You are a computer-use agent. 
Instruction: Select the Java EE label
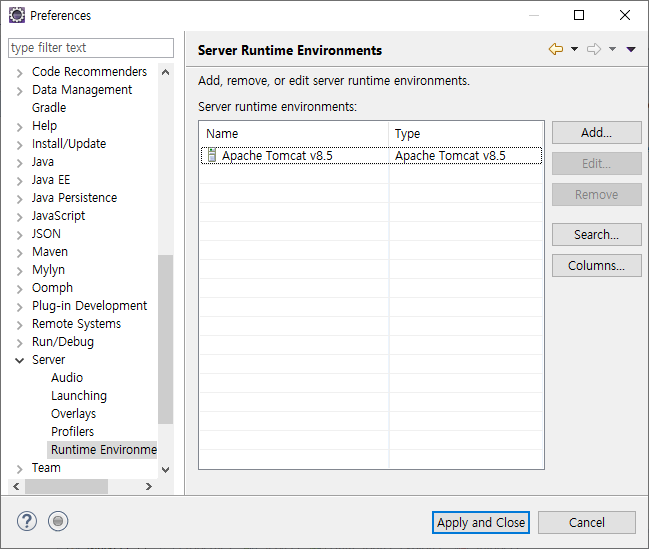pos(51,180)
